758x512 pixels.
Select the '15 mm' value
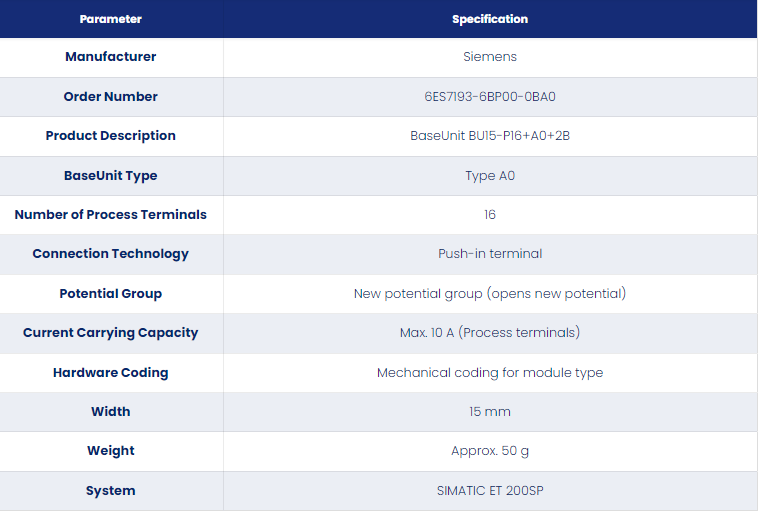click(490, 411)
